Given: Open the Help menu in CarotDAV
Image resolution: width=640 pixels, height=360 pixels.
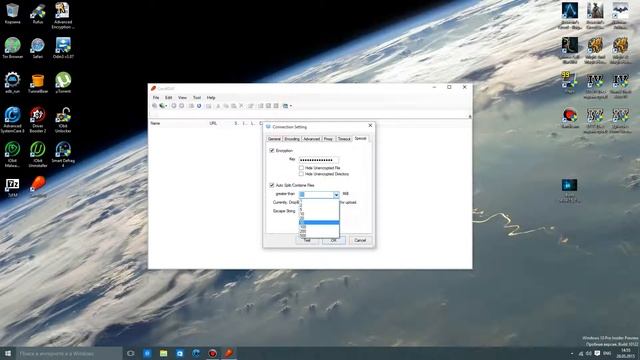Looking at the screenshot, I should [211, 98].
